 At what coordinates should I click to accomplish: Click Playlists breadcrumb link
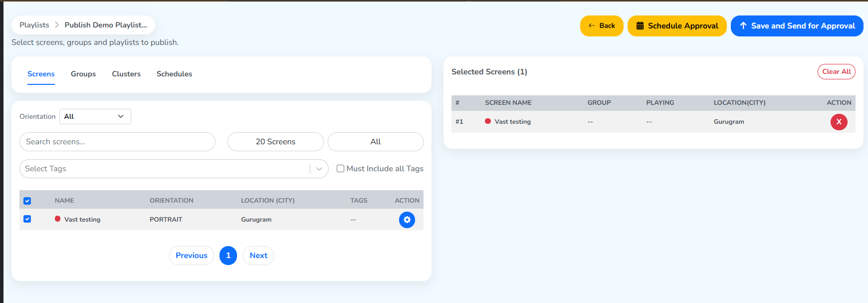[x=34, y=25]
